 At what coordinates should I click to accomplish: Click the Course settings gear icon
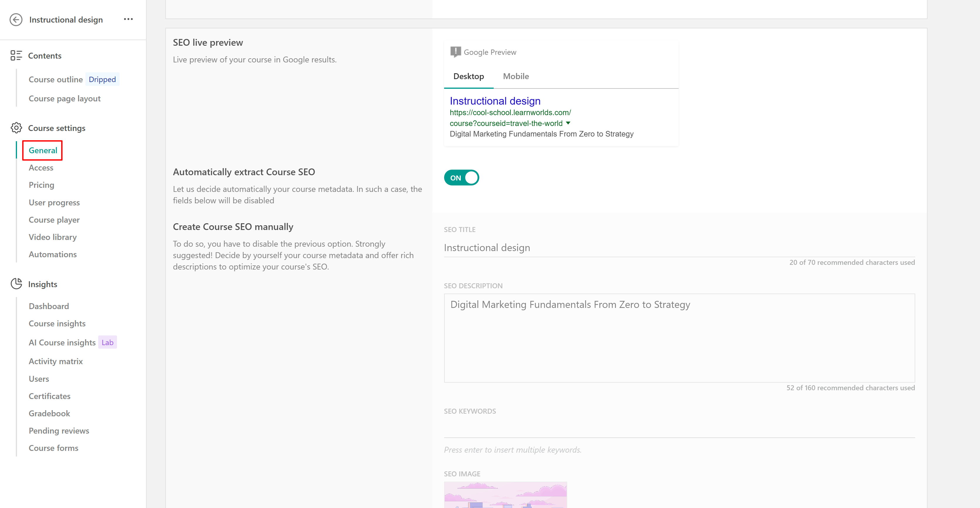(x=16, y=128)
